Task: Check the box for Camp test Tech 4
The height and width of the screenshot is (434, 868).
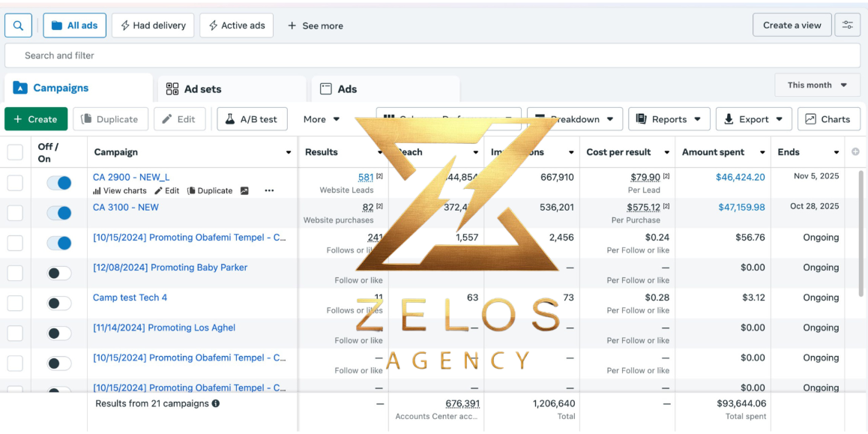Action: click(15, 303)
